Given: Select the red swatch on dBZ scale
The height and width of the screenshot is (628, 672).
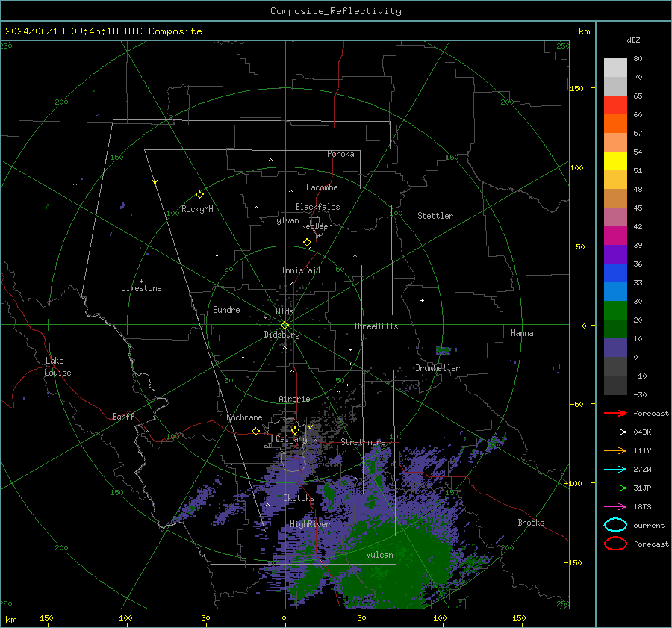Looking at the screenshot, I should coord(615,105).
